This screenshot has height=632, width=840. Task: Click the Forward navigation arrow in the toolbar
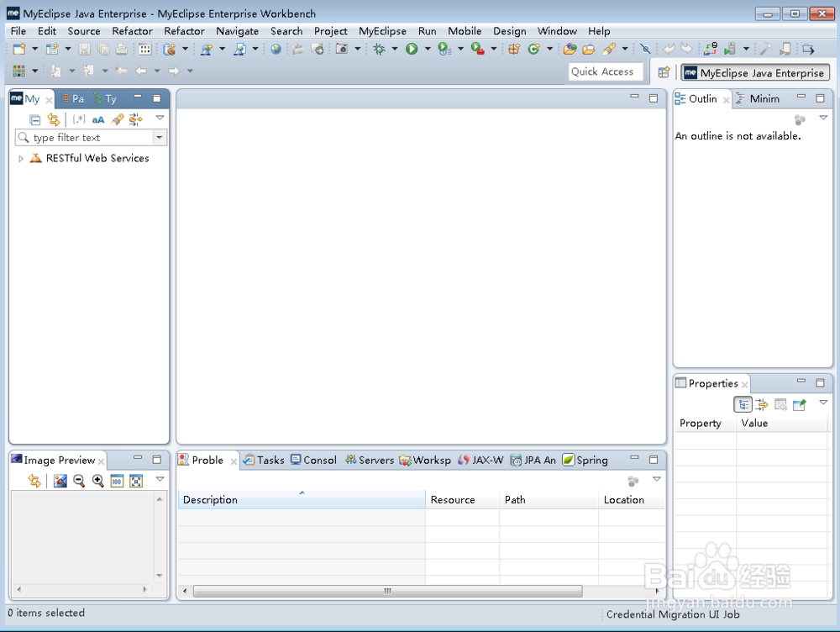pos(174,71)
